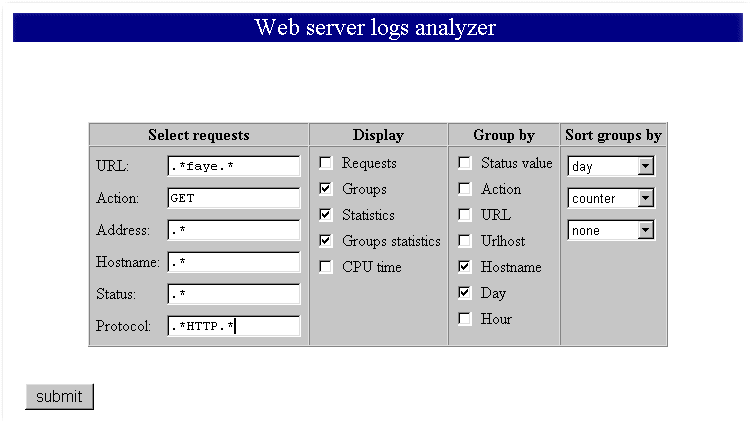The width and height of the screenshot is (754, 427).
Task: Uncheck the Groups display checkbox
Action: tap(326, 189)
